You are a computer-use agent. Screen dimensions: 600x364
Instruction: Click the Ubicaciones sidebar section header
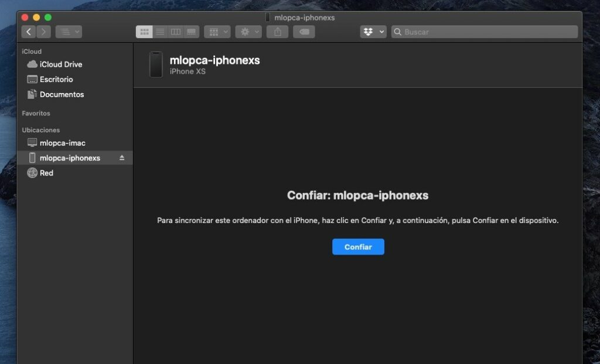(41, 130)
